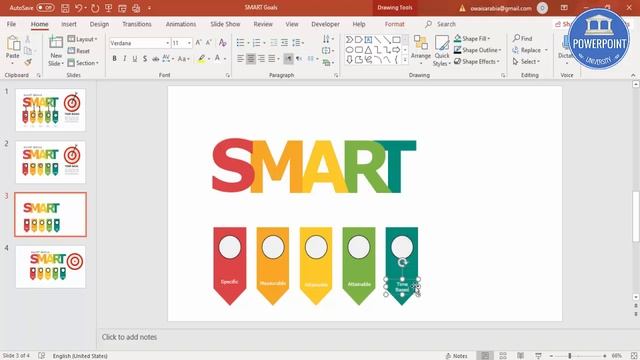
Task: Click the large SMART title graphic
Action: pyautogui.click(x=314, y=166)
